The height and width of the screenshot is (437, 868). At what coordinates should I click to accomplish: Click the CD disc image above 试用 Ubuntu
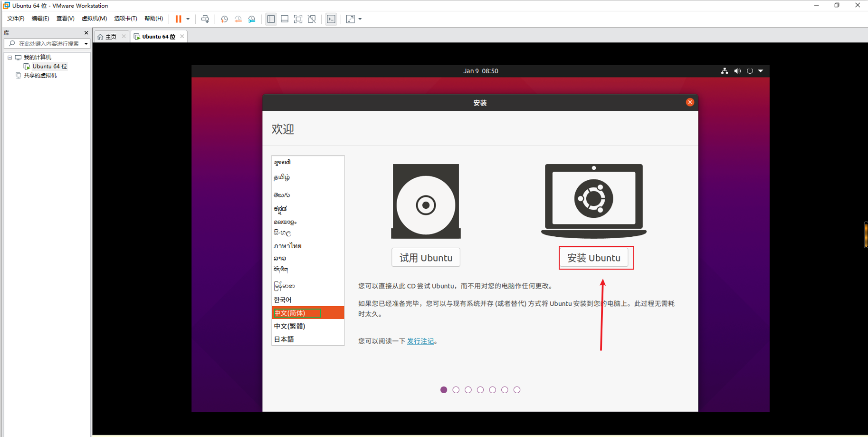point(426,201)
